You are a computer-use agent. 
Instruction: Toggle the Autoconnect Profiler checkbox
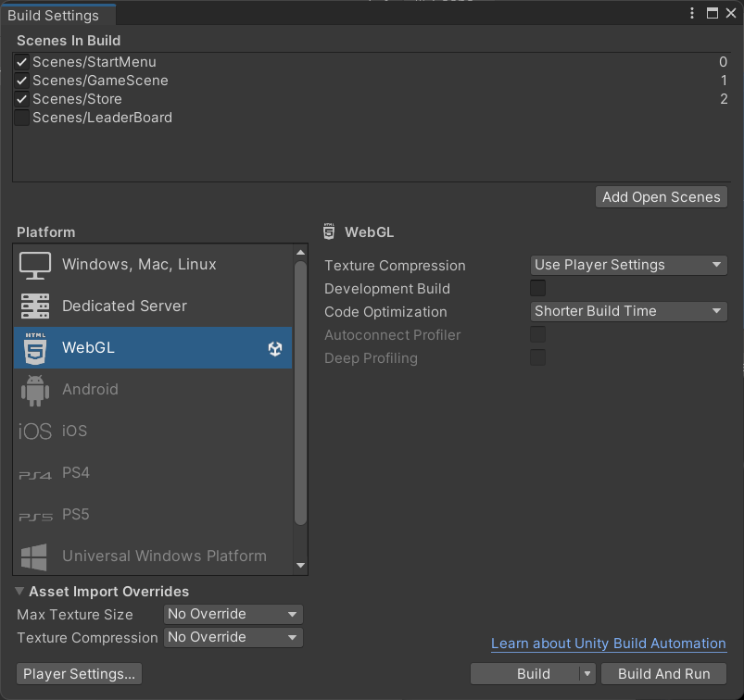click(x=537, y=335)
